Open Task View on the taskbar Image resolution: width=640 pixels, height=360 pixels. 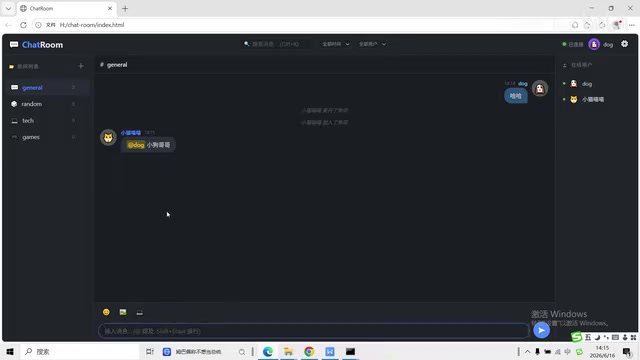(x=150, y=351)
